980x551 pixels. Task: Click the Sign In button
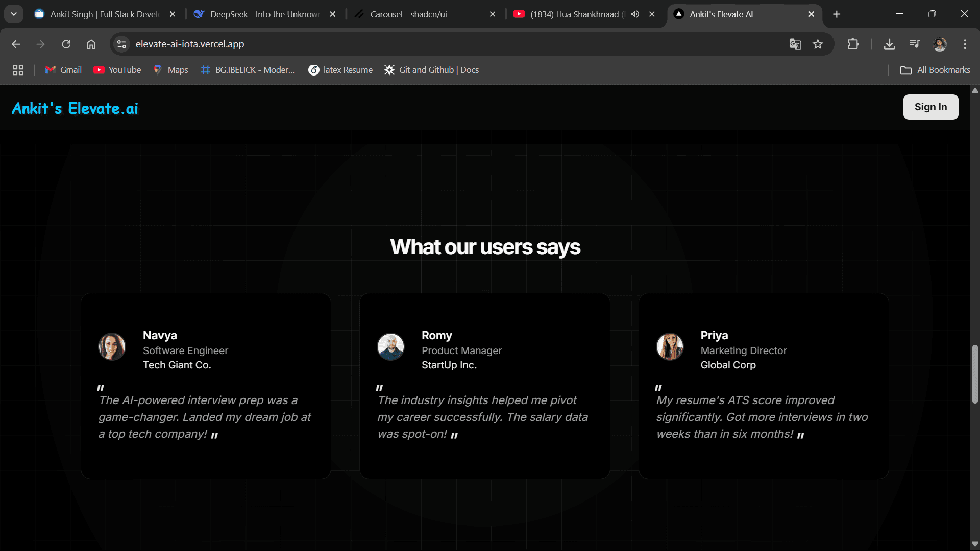930,107
